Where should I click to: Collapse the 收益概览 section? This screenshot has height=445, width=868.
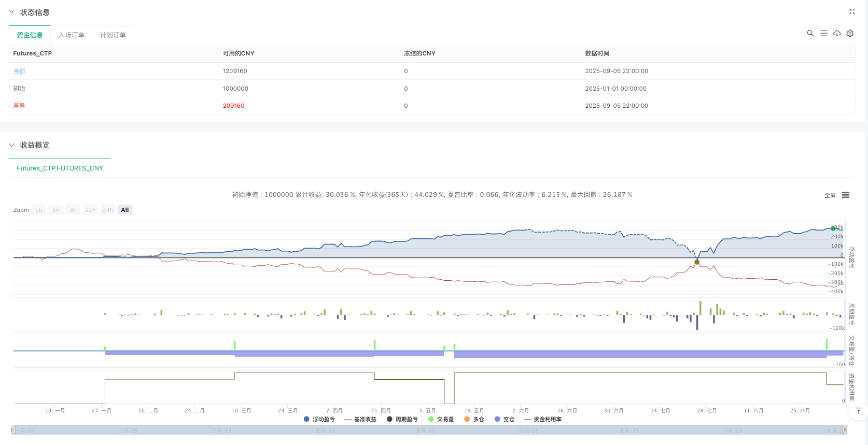(11, 145)
